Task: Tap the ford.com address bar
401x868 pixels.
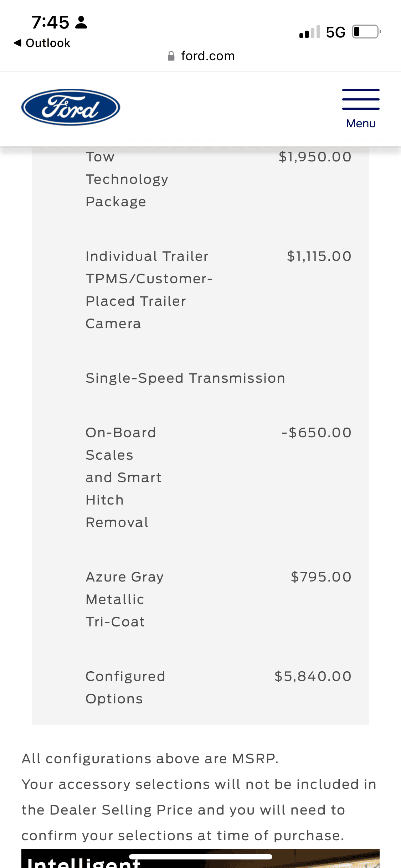Action: point(207,56)
